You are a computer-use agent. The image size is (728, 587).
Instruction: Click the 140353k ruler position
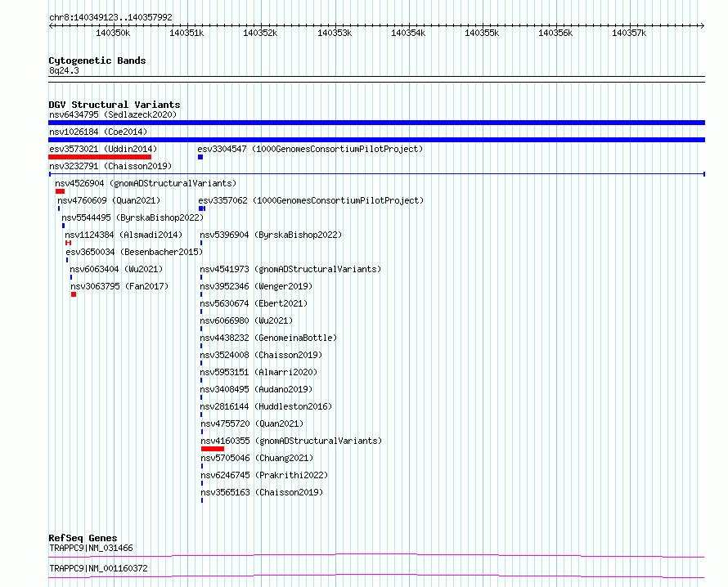[x=335, y=33]
